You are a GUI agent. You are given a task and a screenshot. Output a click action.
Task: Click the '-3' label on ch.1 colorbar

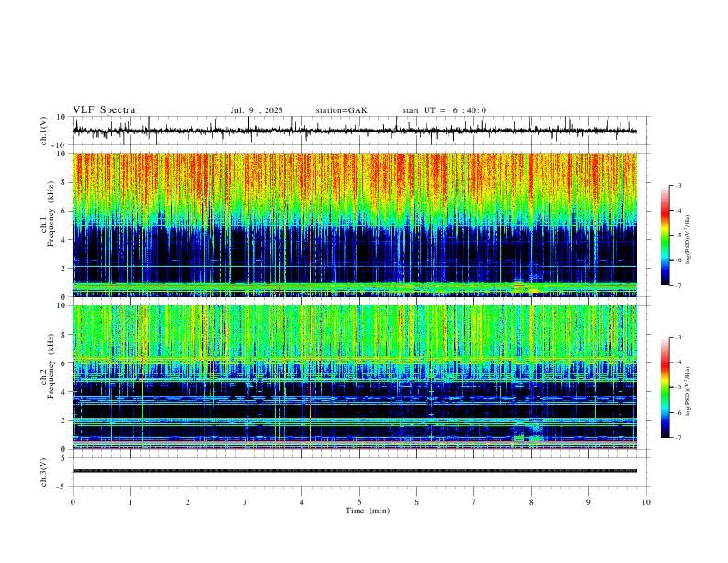pos(677,185)
